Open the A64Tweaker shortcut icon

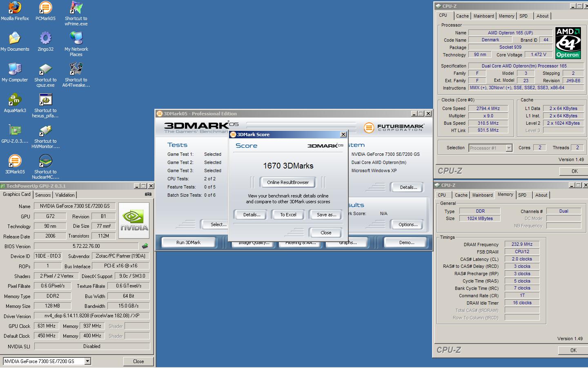[76, 69]
